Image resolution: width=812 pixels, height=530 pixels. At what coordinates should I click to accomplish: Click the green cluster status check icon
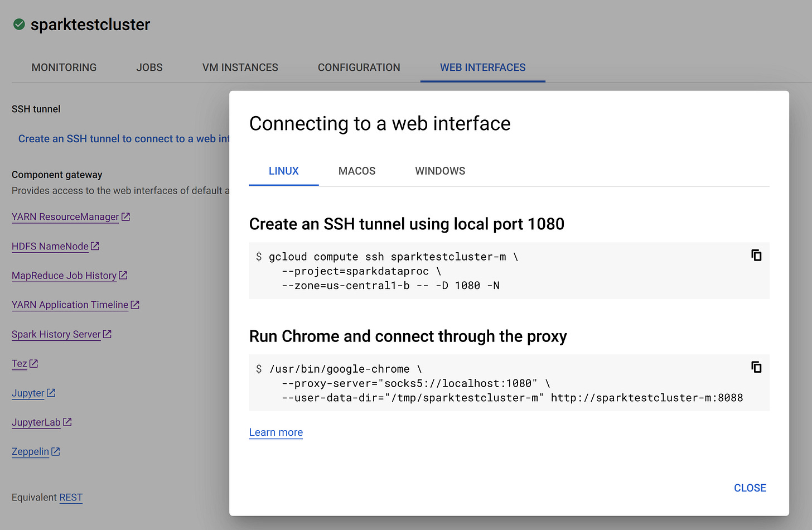pos(19,24)
